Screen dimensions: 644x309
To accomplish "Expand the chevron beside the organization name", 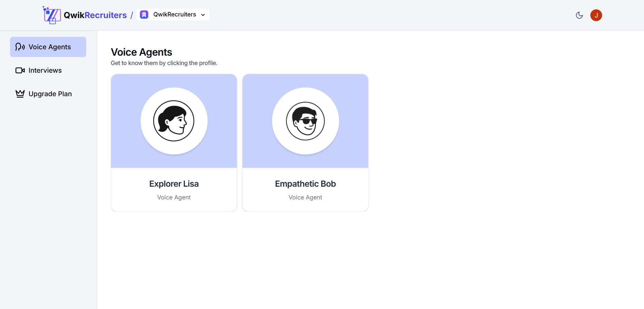I will click(x=203, y=15).
